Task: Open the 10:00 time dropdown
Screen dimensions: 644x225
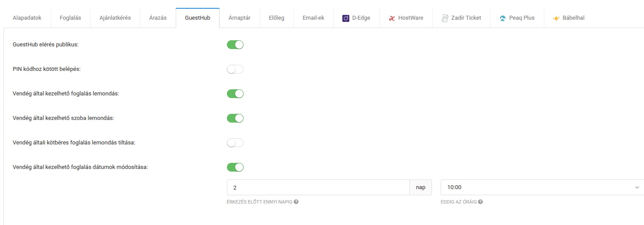Action: point(542,187)
